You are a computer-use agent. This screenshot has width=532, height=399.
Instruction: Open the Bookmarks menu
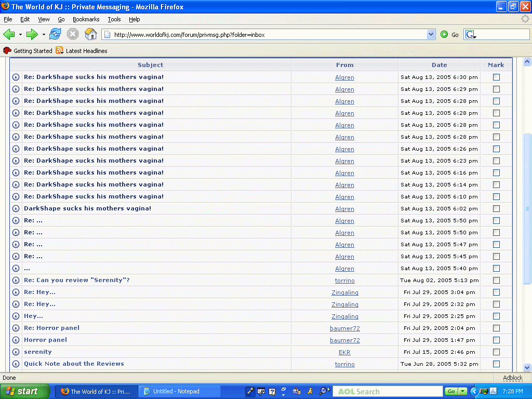point(86,19)
